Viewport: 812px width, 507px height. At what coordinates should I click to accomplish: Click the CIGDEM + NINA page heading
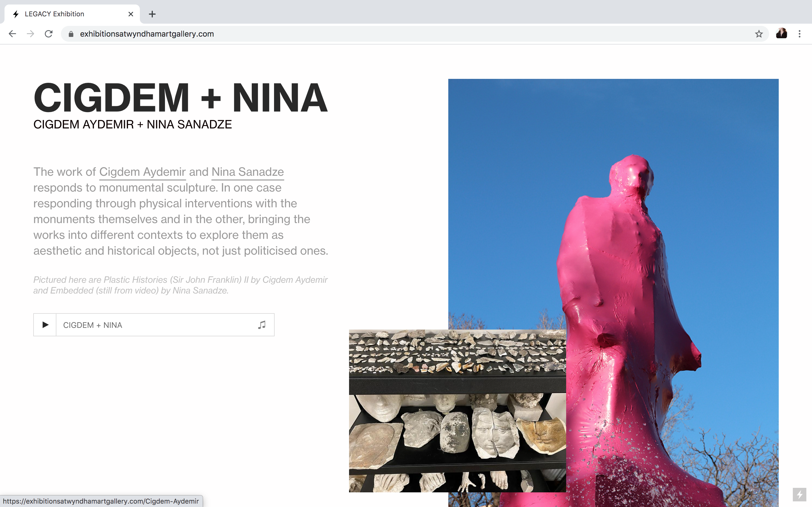[180, 98]
